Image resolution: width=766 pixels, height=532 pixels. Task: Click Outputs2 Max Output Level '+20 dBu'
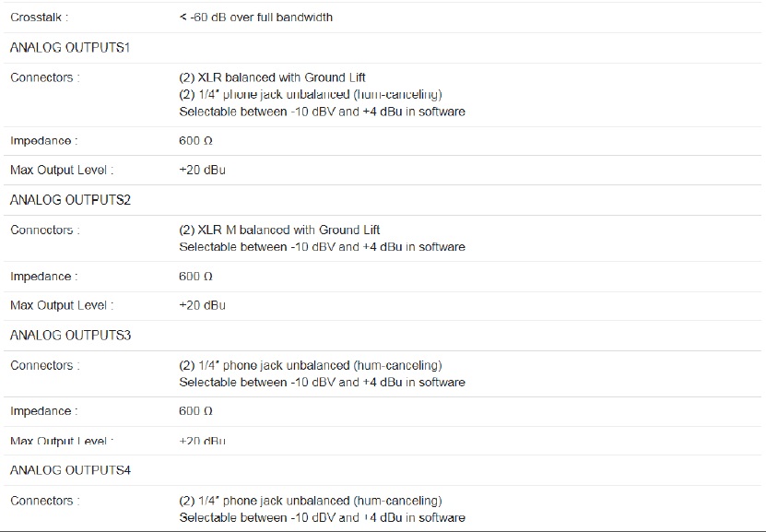tap(202, 305)
